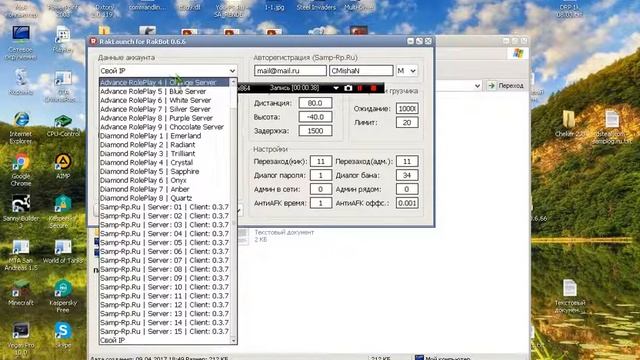Click the Высота field showing -40.0
Viewport: 640px width, 360px height.
(315, 117)
